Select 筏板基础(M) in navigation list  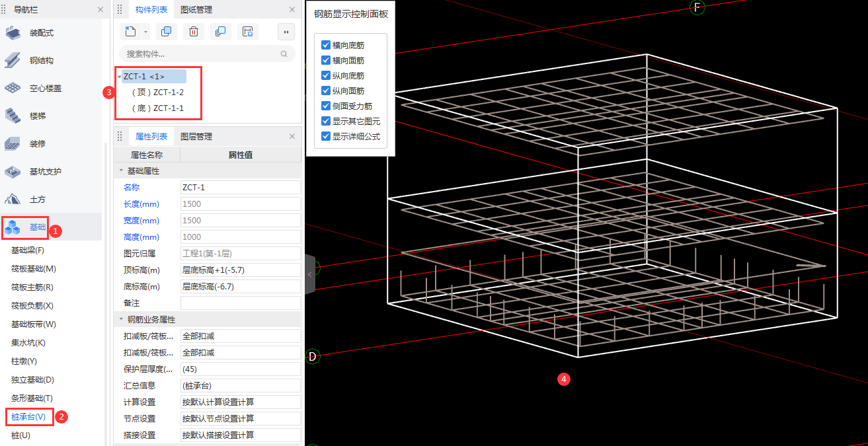pos(34,269)
